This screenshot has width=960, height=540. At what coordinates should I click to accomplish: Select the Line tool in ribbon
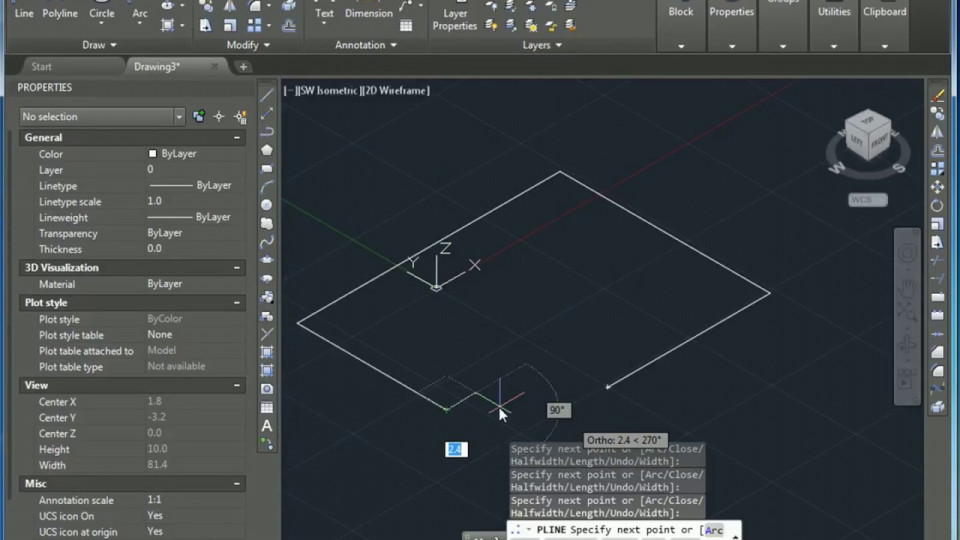24,13
